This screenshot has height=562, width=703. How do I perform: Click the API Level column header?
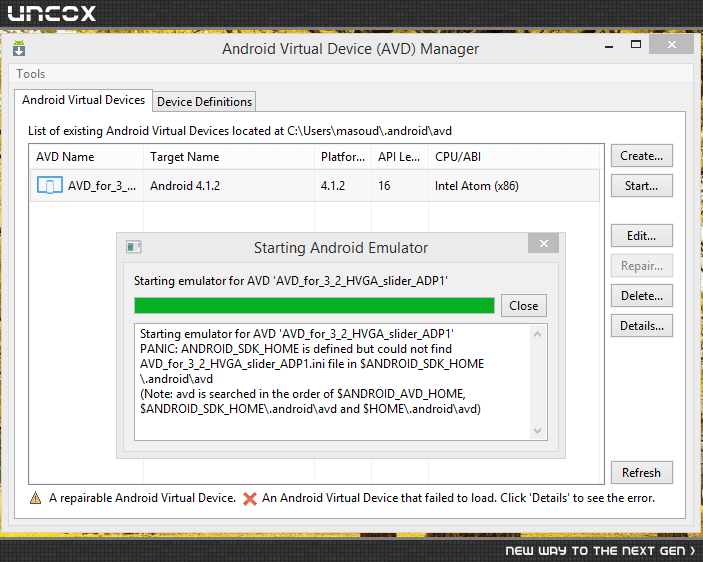click(399, 157)
